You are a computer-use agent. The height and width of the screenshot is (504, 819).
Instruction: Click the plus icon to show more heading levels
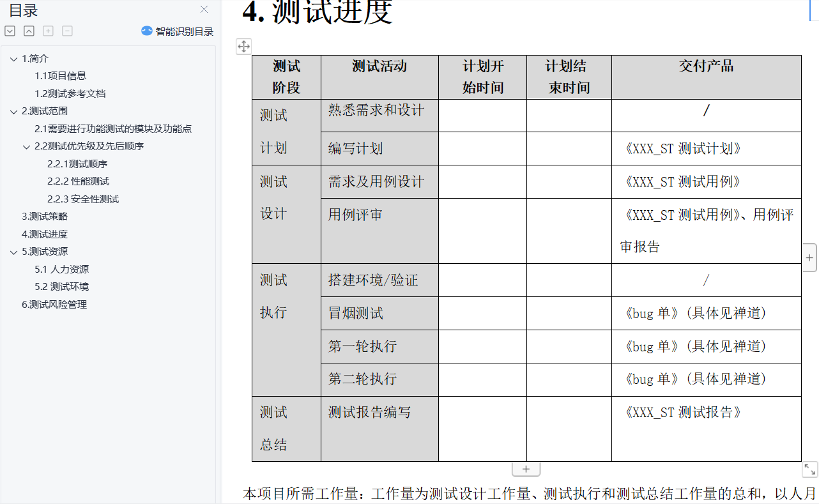point(48,30)
